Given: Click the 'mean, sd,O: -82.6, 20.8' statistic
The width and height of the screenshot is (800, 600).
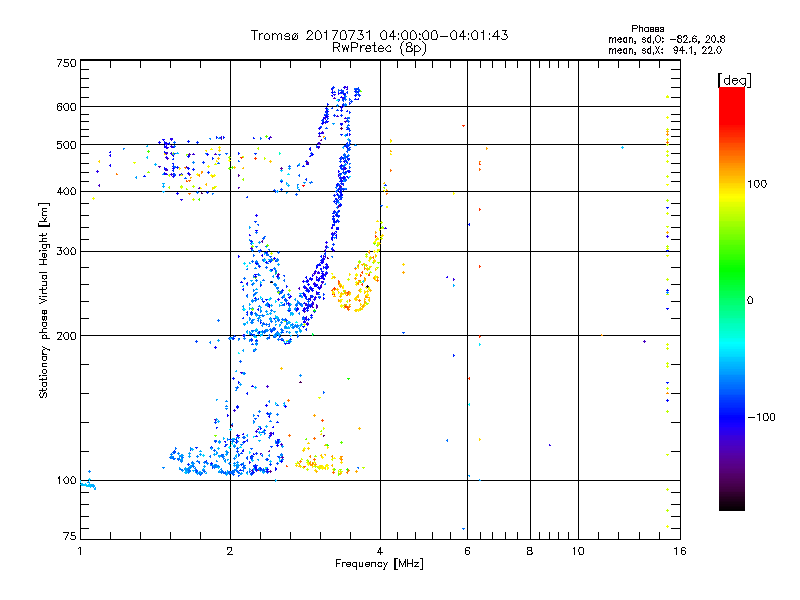Looking at the screenshot, I should (666, 39).
